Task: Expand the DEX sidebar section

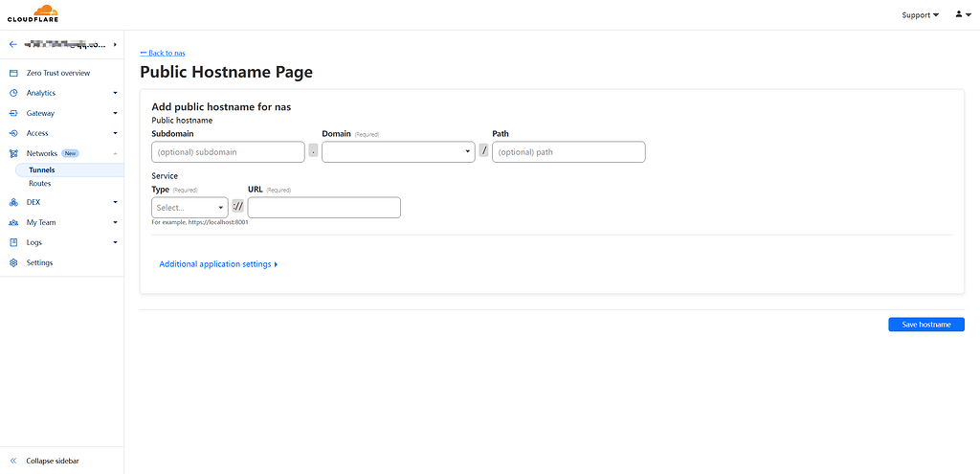Action: click(x=115, y=202)
